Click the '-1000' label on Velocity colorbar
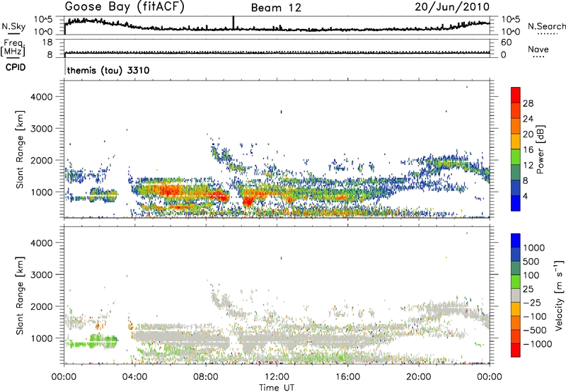This screenshot has height=392, width=566. pyautogui.click(x=538, y=344)
